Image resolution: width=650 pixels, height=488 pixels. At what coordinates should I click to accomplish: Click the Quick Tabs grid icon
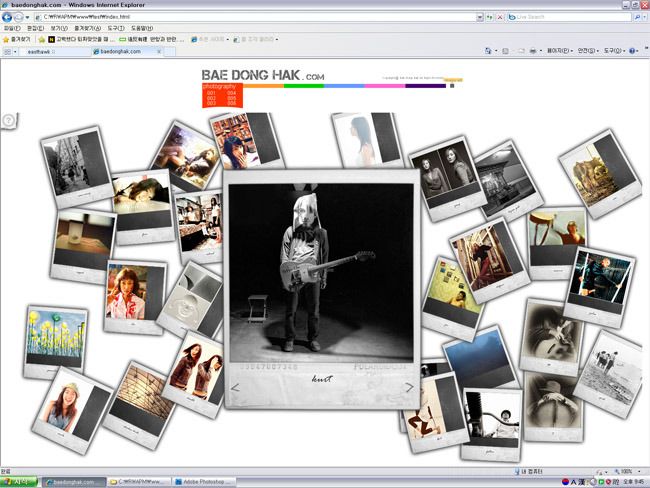pos(7,52)
